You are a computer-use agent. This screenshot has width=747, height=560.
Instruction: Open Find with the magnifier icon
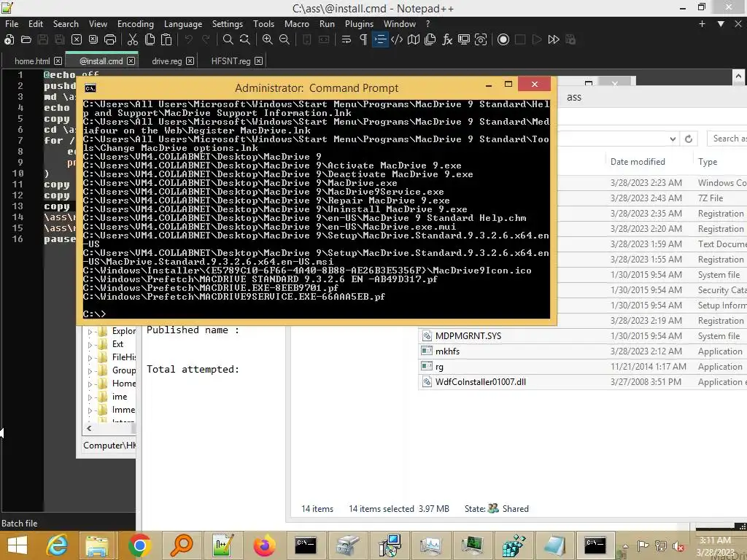click(228, 39)
